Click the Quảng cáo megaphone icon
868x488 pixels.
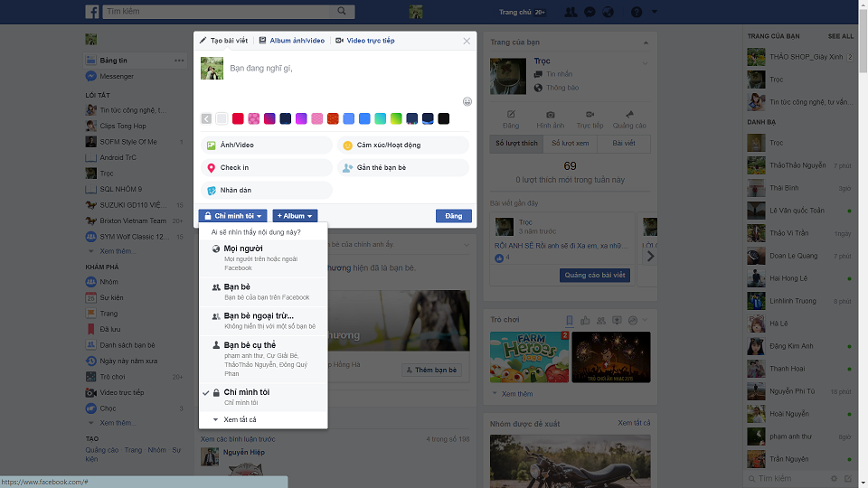pos(629,115)
